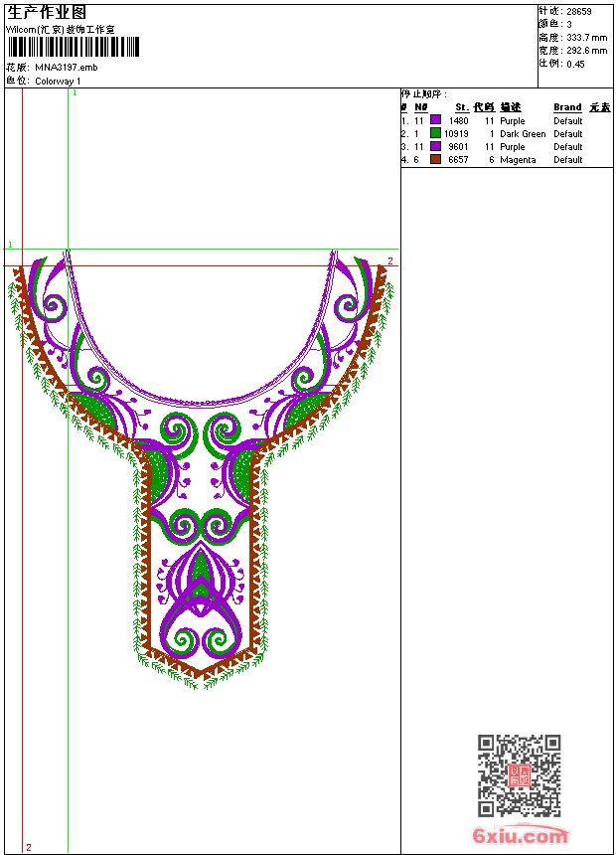
Task: Click the Dark Green description text
Action: [523, 134]
